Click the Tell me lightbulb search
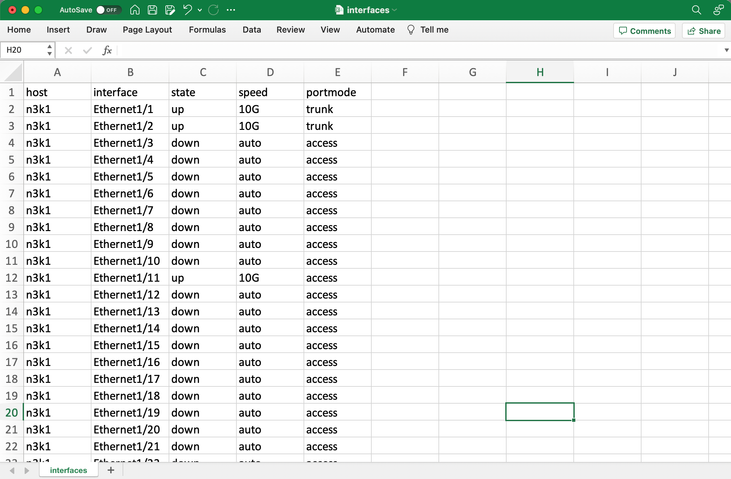This screenshot has height=479, width=731. (x=428, y=30)
